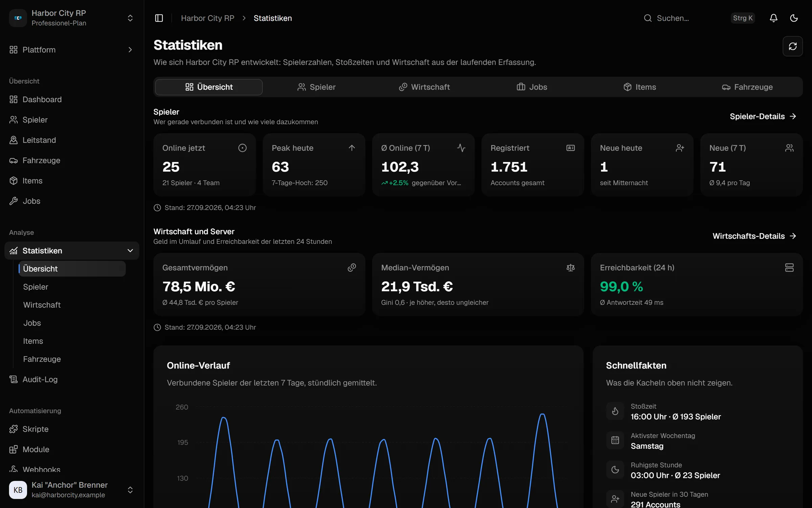Click the Ø Online activity icon
812x508 pixels.
pos(461,148)
